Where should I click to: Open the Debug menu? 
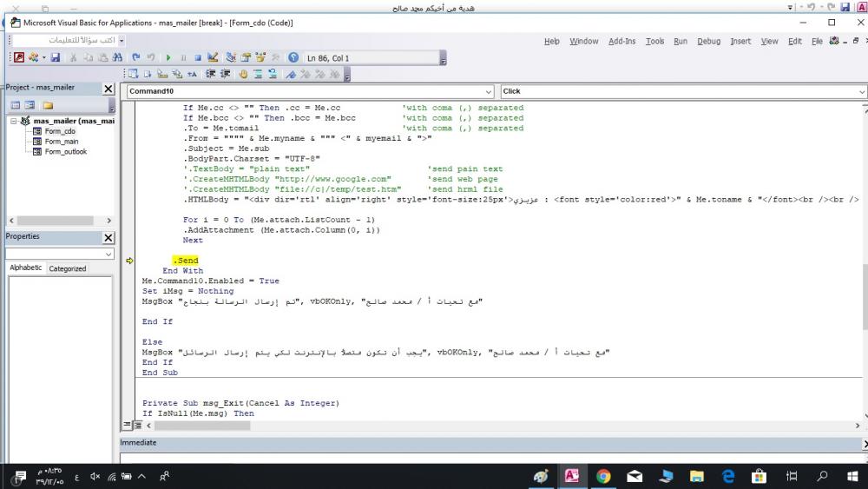[708, 41]
